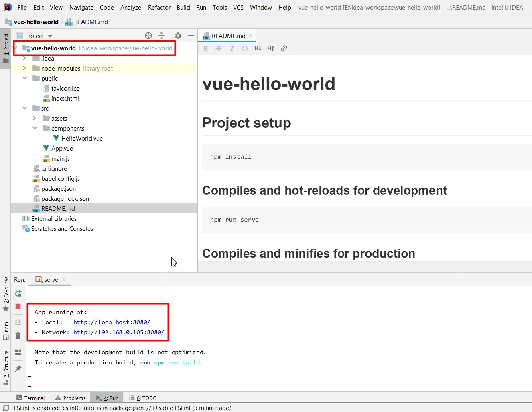This screenshot has height=412, width=532.
Task: Expand the .idea folder
Action: click(24, 59)
